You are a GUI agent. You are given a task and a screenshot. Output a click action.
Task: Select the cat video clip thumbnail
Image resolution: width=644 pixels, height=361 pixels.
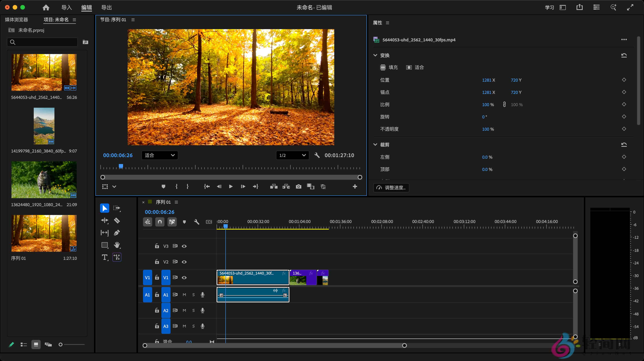tap(44, 180)
